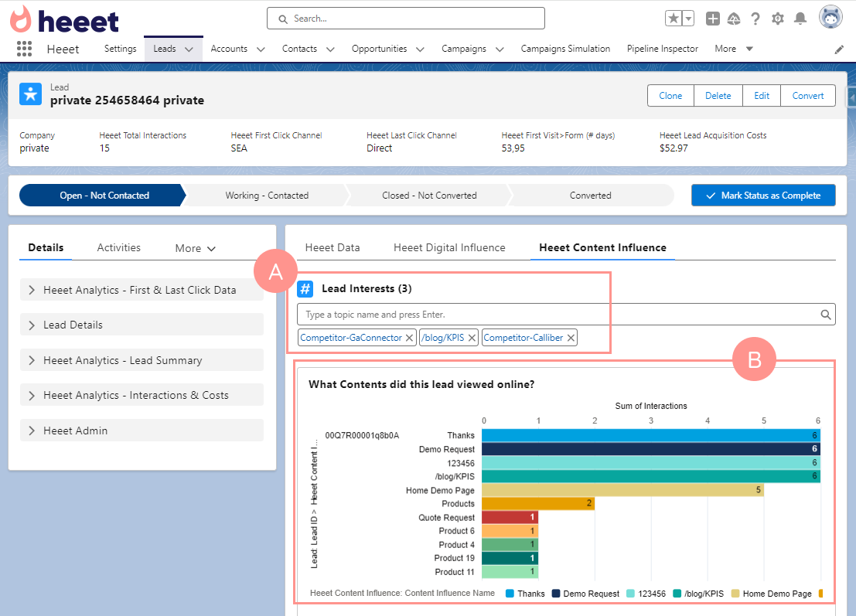Viewport: 856px width, 616px height.
Task: Open the Competitor-Calliber topic link
Action: (523, 338)
